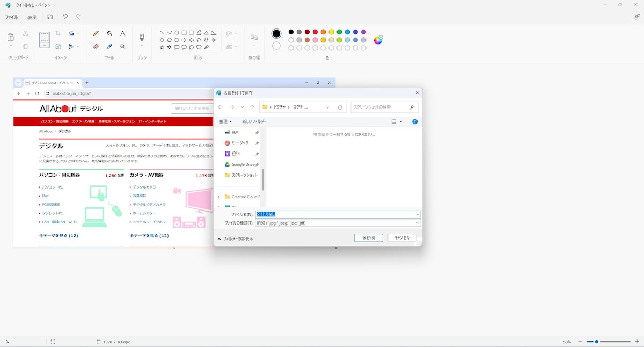Select the Text tool
Viewport: 644px width, 347px height.
pyautogui.click(x=122, y=33)
